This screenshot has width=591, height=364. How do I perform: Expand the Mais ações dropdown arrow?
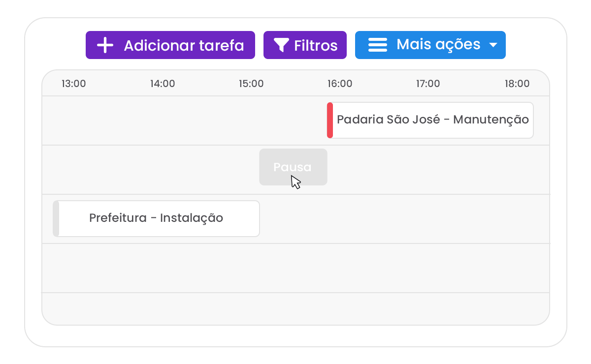point(493,45)
